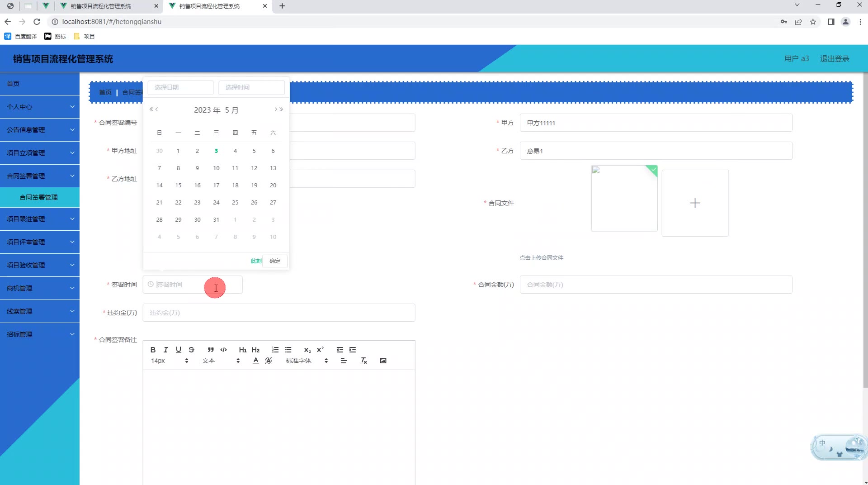Increase indent in the editor

pyautogui.click(x=353, y=350)
